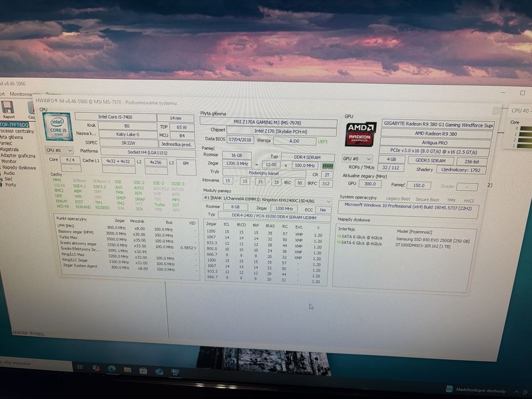Open Microsoft Store from the taskbar
Screen dimensions: 532x399
tap(143, 371)
